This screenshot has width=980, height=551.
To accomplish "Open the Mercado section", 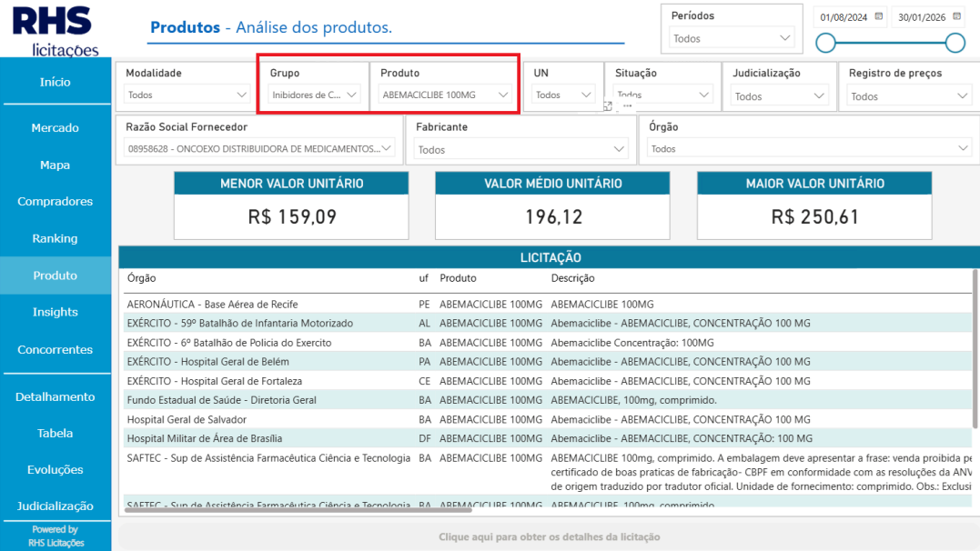I will [56, 127].
